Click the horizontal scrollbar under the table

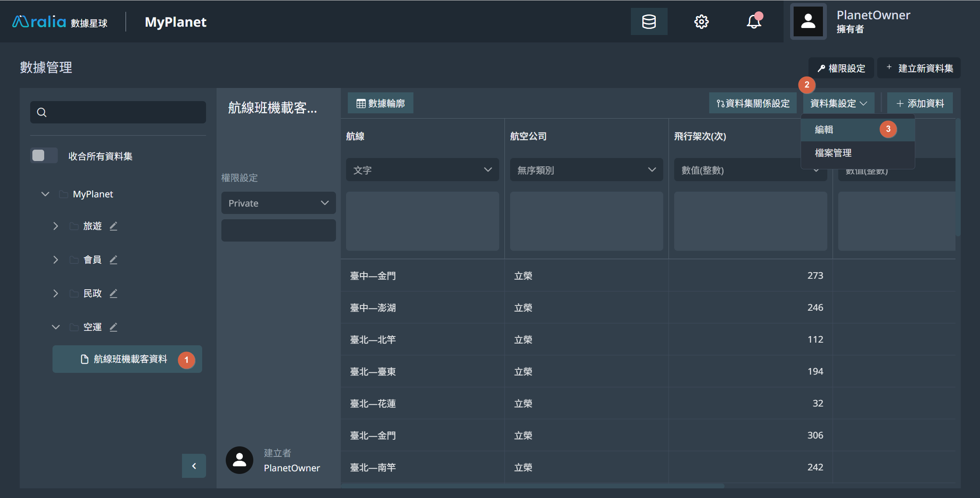(x=533, y=486)
